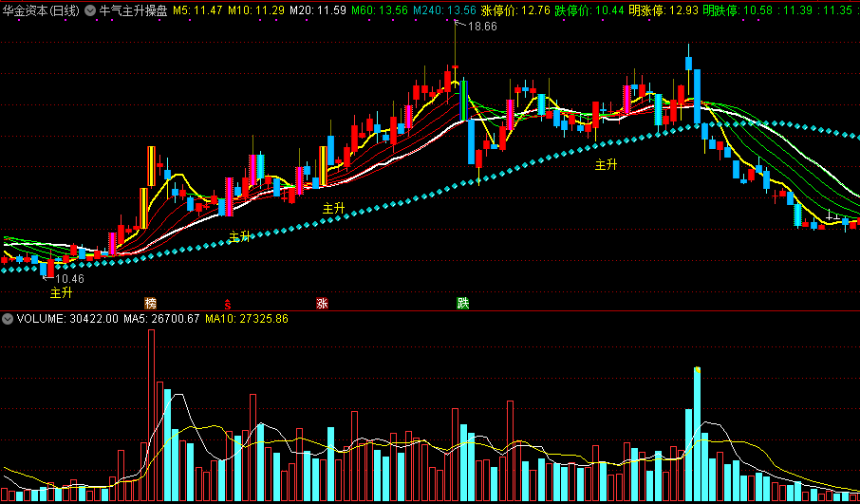
Task: Click the rightmost 主升 label on the chart
Action: click(606, 164)
